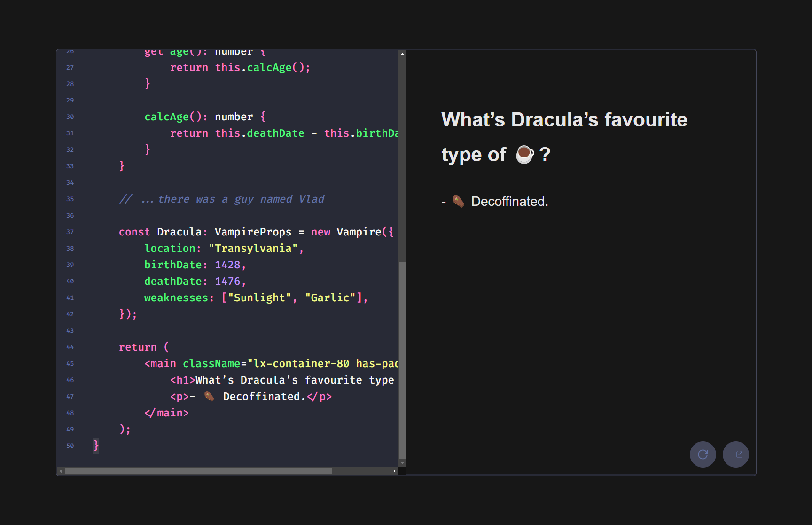812x525 pixels.
Task: Select line number 37 in the gutter
Action: point(70,232)
